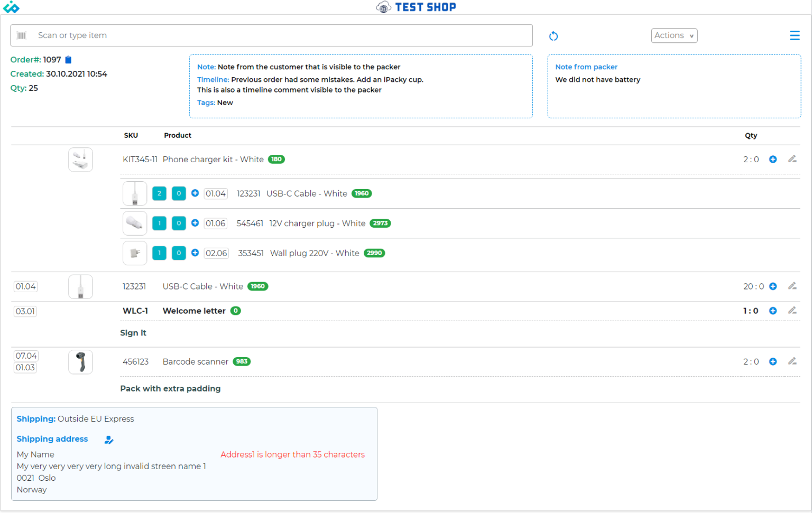Click the green 1960 stock badge for USB-C Cable
Viewport: 812px width, 513px height.
257,286
